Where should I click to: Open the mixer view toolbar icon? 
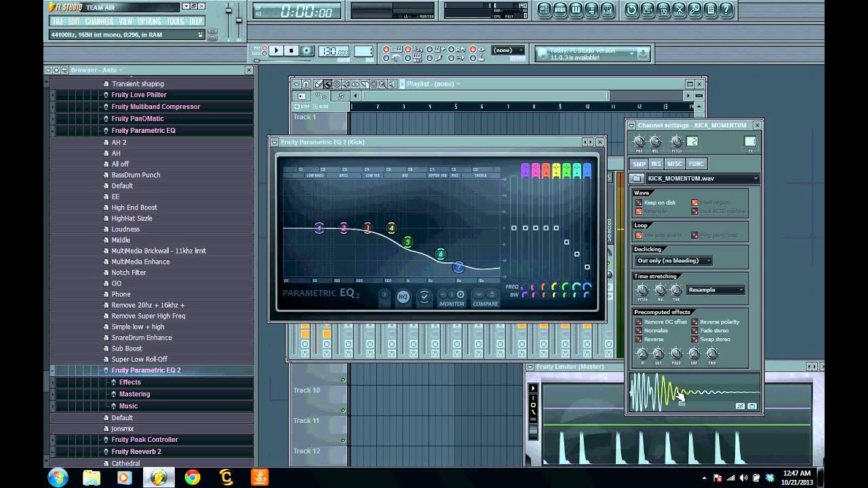[x=608, y=9]
